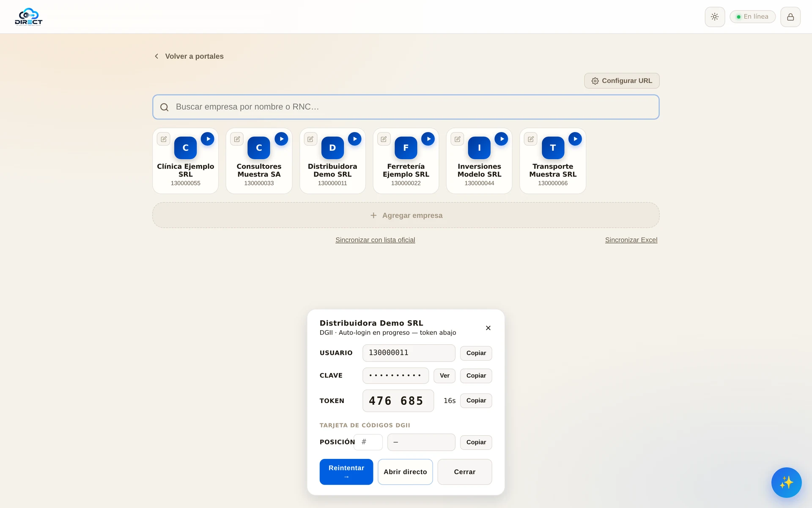Reveal the password with Ver
Screen dimensions: 812x508
click(x=444, y=375)
